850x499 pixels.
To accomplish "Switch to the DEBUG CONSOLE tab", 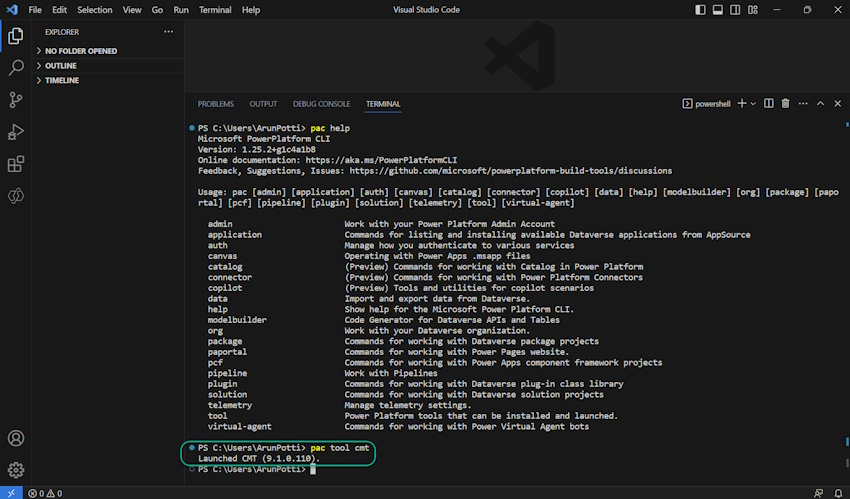I will (321, 104).
